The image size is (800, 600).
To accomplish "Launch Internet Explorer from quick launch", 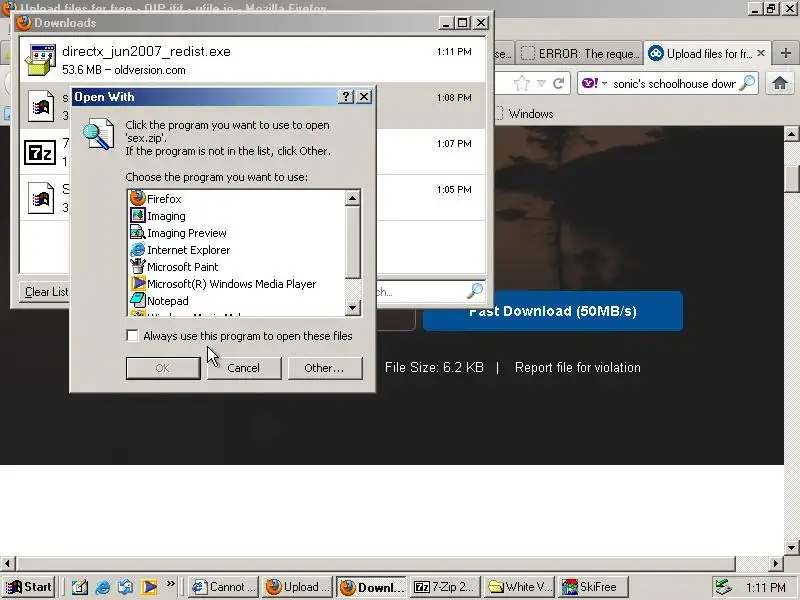I will (103, 587).
